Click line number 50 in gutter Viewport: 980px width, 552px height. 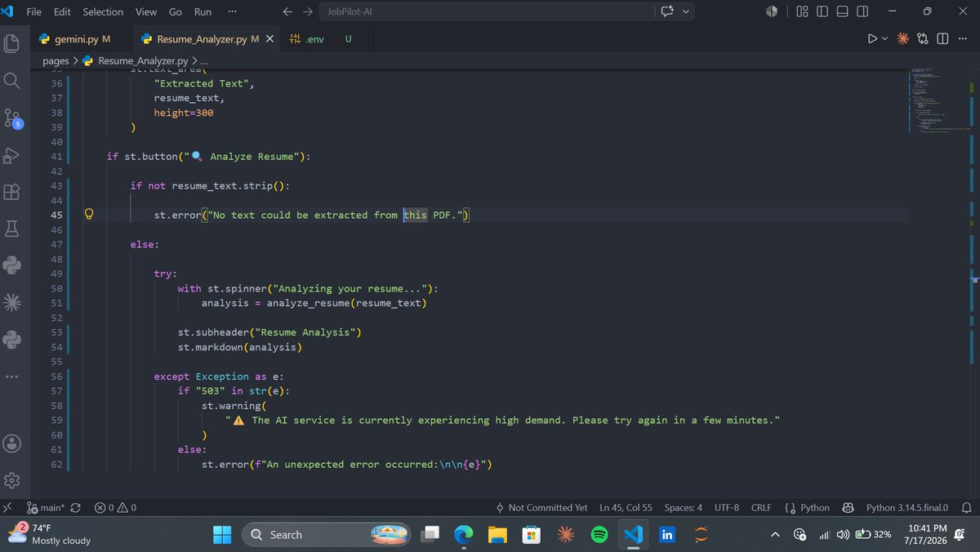coord(56,289)
